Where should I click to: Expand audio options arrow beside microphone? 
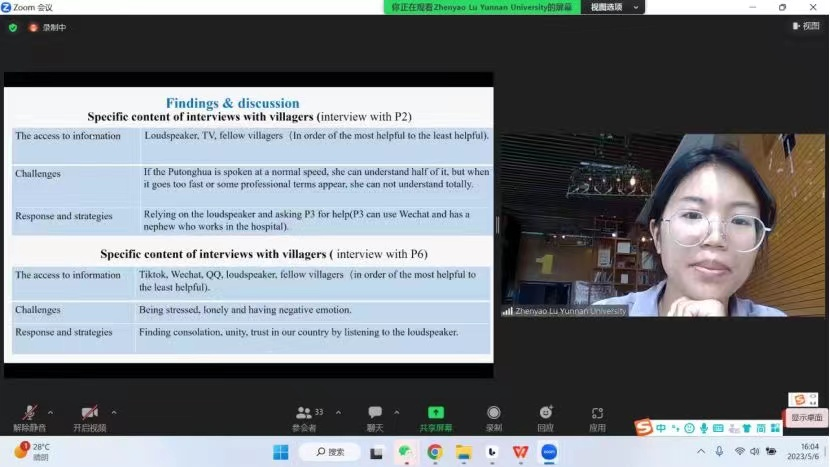tap(51, 411)
